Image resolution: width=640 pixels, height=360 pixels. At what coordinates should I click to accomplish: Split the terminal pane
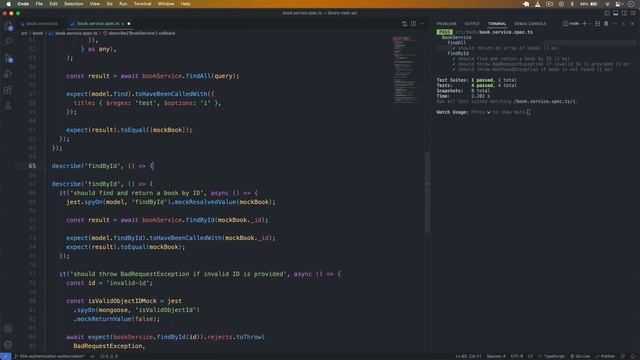click(598, 24)
